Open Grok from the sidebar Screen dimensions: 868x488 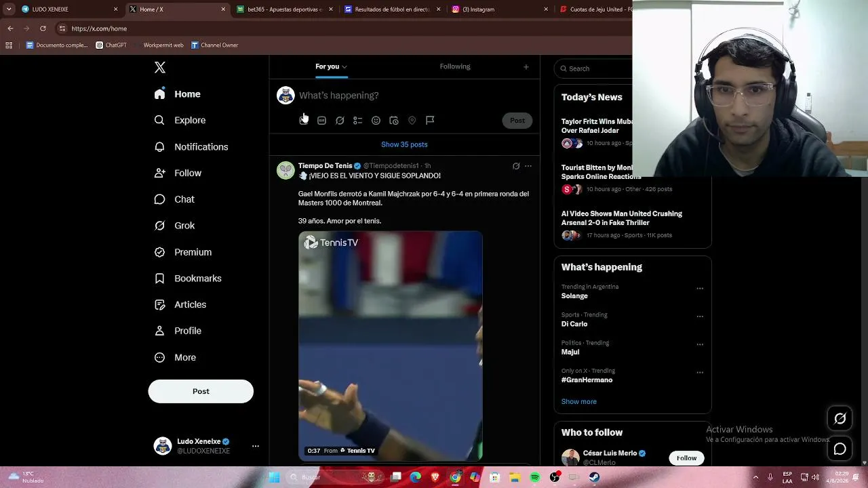click(175, 226)
